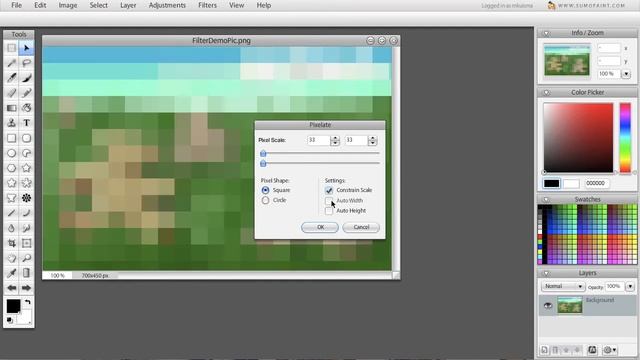Select the Symmetry flower tool
The image size is (640, 360).
(x=27, y=198)
